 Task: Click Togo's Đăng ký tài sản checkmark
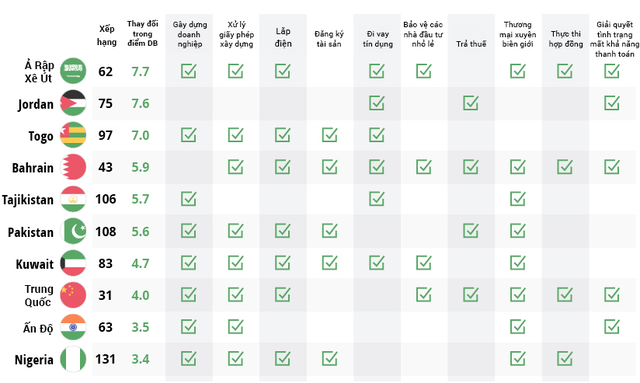pos(329,135)
